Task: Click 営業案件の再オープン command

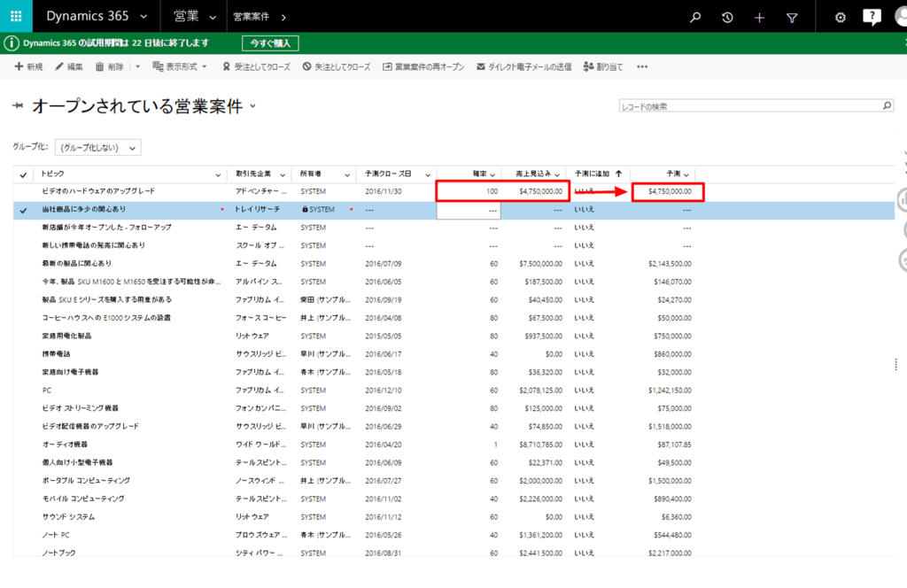Action: pos(423,66)
